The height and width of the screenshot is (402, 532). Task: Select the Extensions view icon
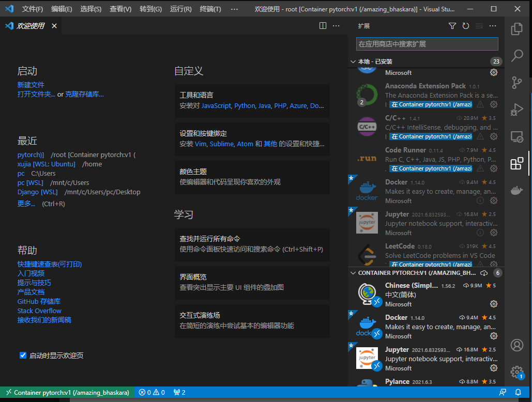point(516,164)
